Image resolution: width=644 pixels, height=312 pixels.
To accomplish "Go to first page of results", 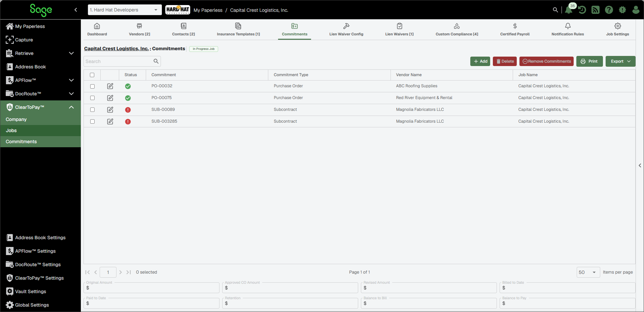I will (88, 272).
